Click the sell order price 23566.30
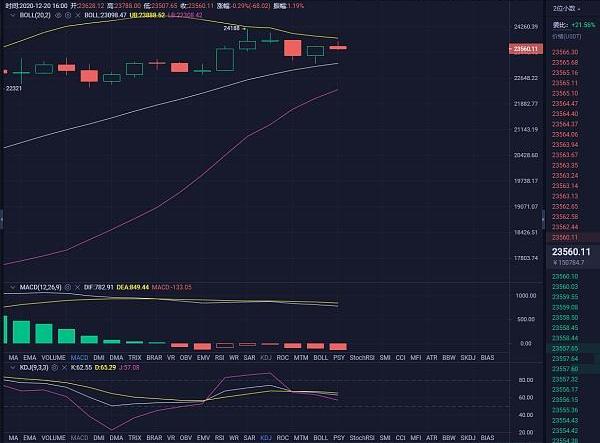 [564, 52]
